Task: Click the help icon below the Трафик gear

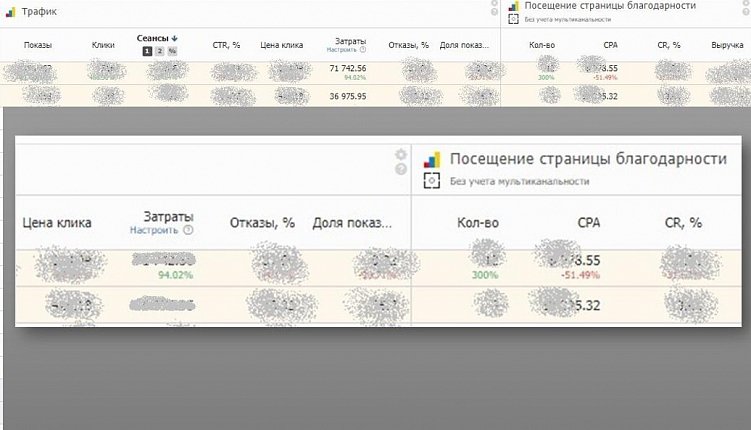Action: point(494,12)
